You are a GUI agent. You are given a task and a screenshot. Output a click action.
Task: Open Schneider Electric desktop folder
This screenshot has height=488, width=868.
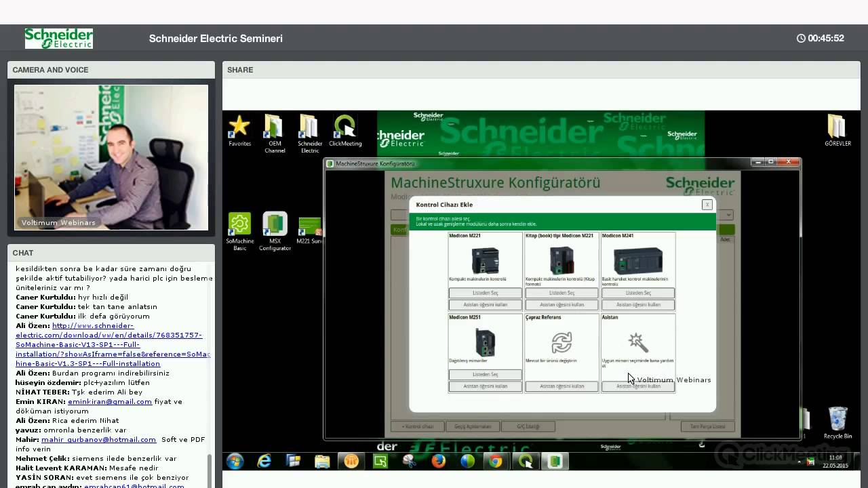310,133
